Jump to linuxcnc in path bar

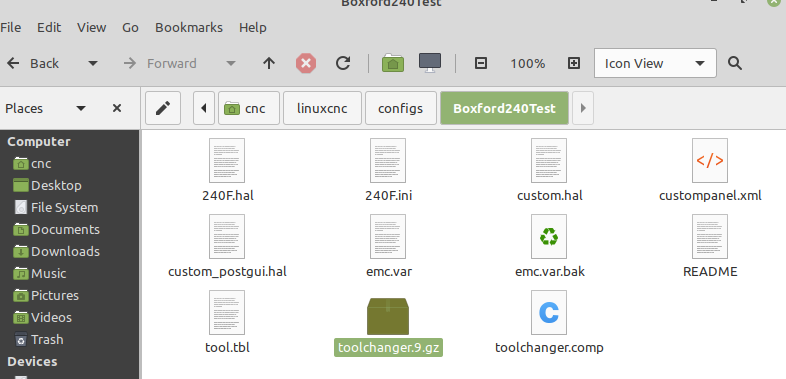point(322,108)
